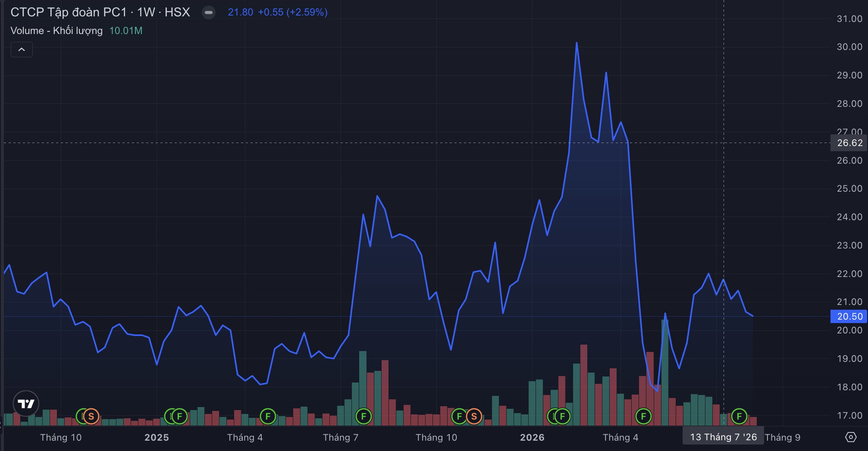Click the 22.00 price scale label
The height and width of the screenshot is (451, 868).
click(x=849, y=274)
